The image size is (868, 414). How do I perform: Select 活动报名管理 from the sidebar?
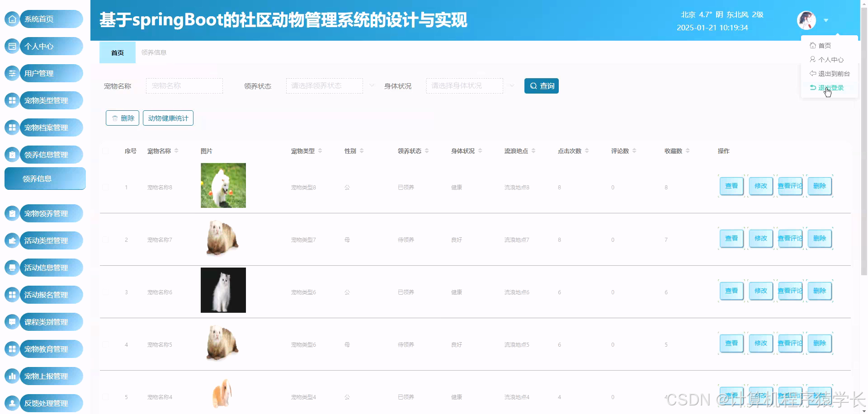45,295
